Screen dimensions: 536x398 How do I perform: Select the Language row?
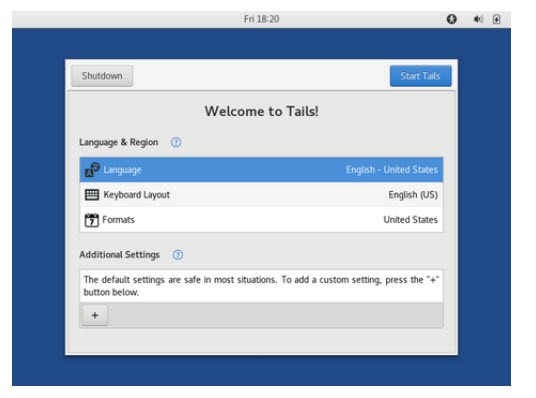[262, 170]
